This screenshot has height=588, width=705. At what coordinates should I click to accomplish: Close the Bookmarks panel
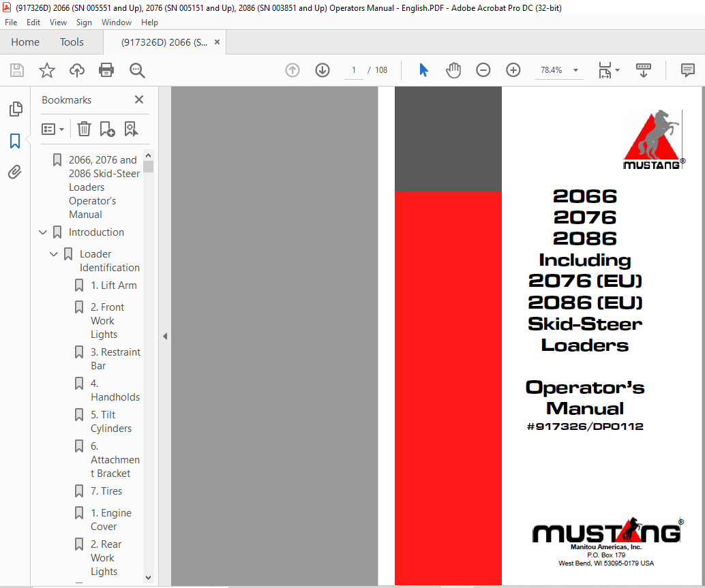(x=139, y=99)
